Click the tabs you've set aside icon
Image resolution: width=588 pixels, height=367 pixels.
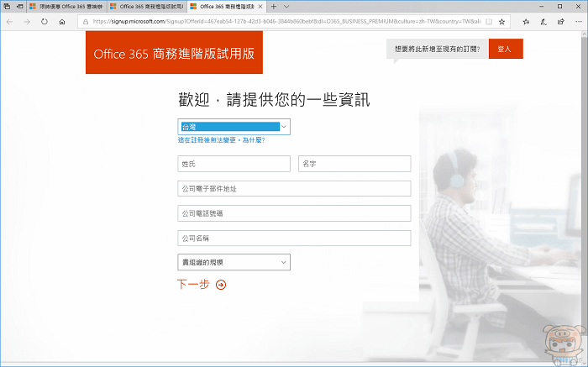click(7, 7)
